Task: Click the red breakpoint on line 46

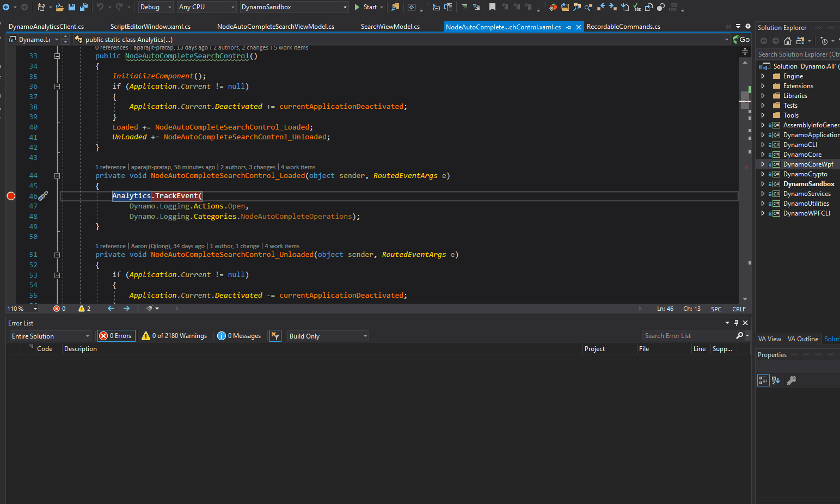Action: coord(11,196)
